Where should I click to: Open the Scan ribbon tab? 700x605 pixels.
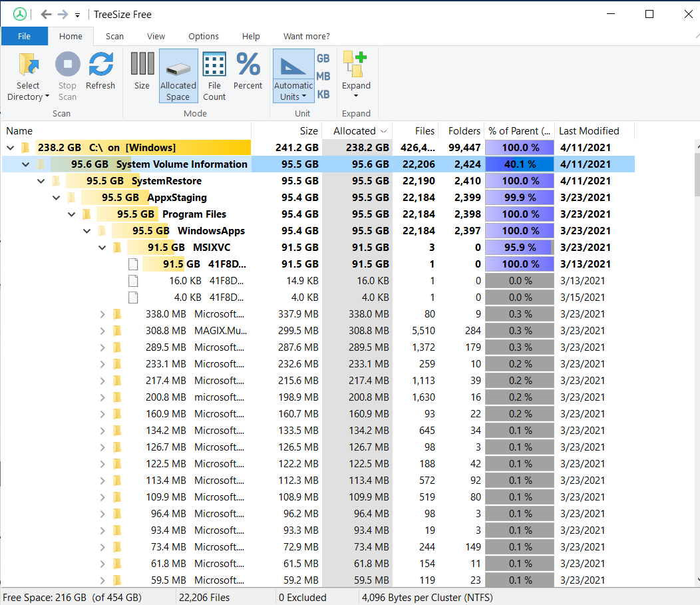pos(114,36)
